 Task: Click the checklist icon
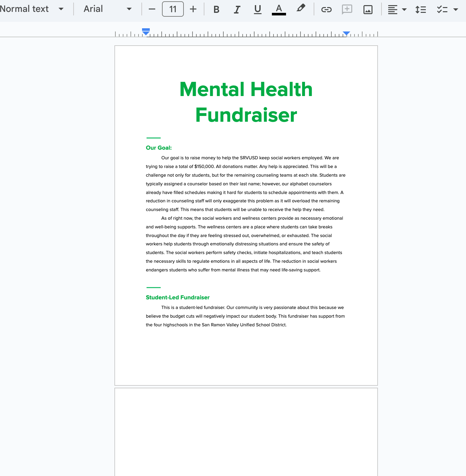tap(442, 9)
